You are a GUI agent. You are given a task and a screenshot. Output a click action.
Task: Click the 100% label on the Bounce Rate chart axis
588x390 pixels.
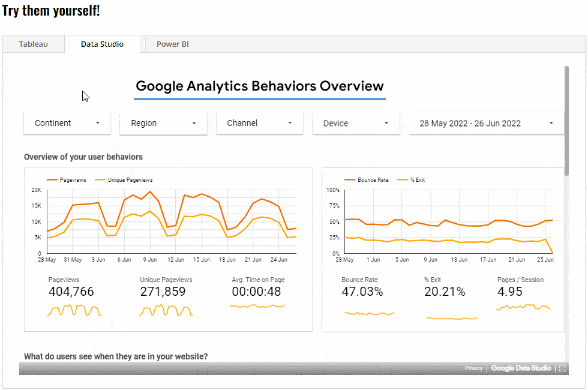click(x=332, y=190)
